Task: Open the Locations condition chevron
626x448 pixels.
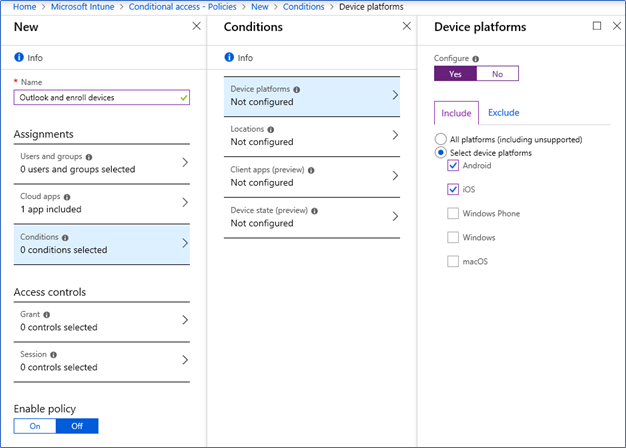Action: click(395, 135)
